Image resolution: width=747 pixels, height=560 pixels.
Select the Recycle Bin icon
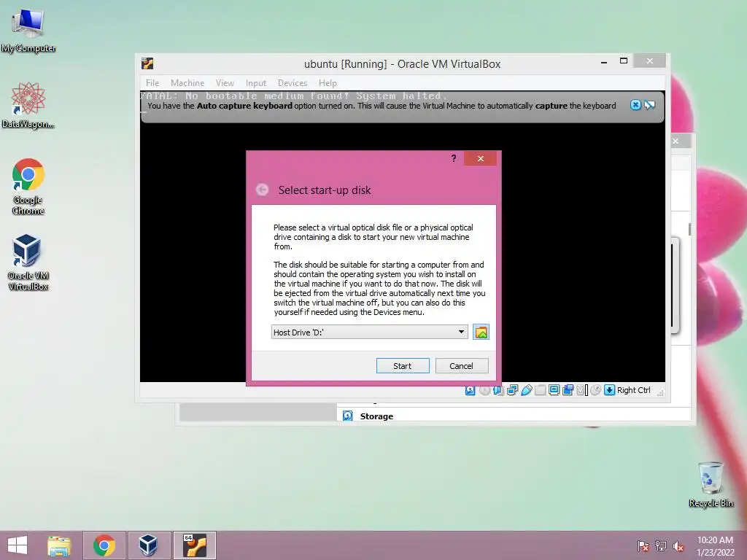tap(711, 484)
